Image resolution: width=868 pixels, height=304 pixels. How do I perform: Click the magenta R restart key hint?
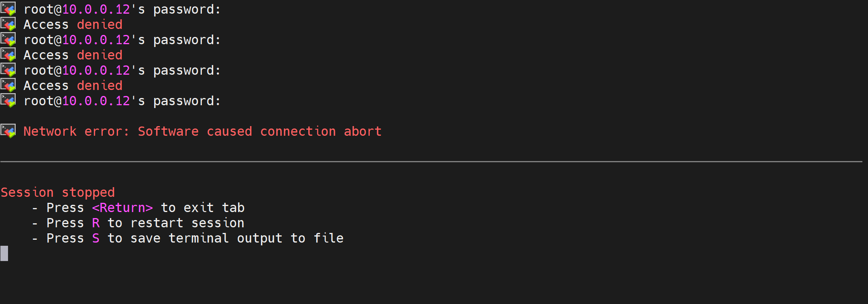pyautogui.click(x=96, y=223)
